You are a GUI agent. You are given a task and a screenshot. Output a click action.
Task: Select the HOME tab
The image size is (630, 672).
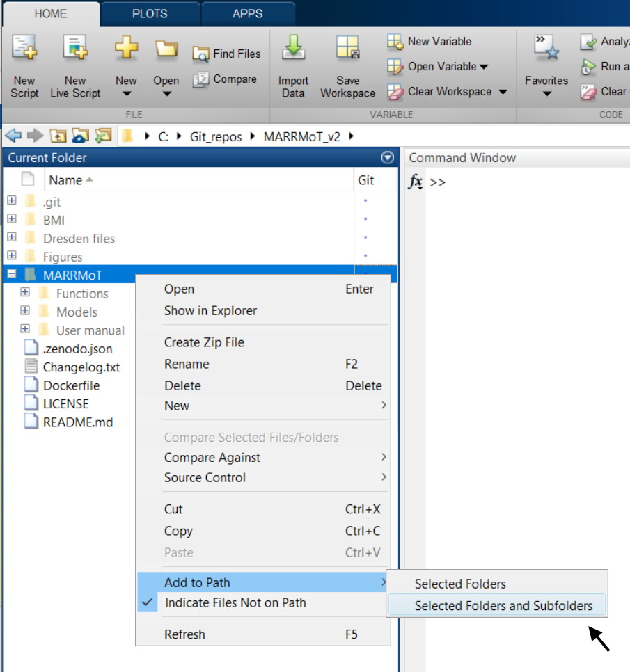click(x=51, y=14)
